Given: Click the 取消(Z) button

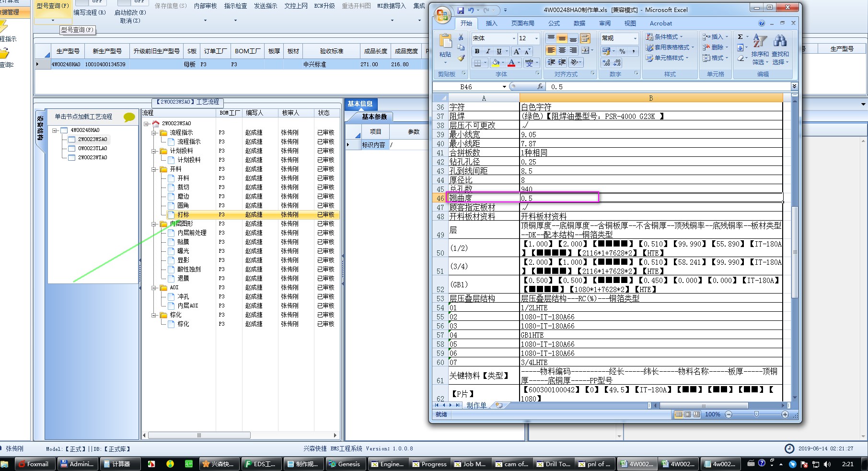Looking at the screenshot, I should [130, 21].
